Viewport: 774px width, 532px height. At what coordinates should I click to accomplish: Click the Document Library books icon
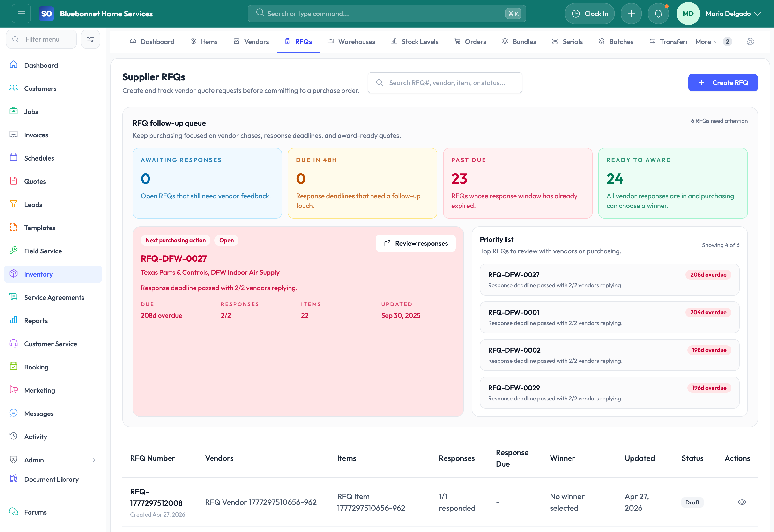tap(14, 479)
